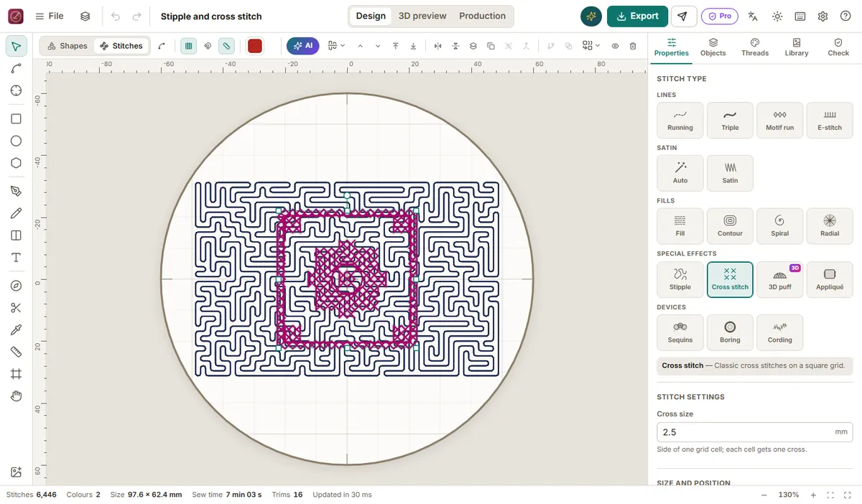
Task: Select the Satin stitch type
Action: tap(730, 173)
